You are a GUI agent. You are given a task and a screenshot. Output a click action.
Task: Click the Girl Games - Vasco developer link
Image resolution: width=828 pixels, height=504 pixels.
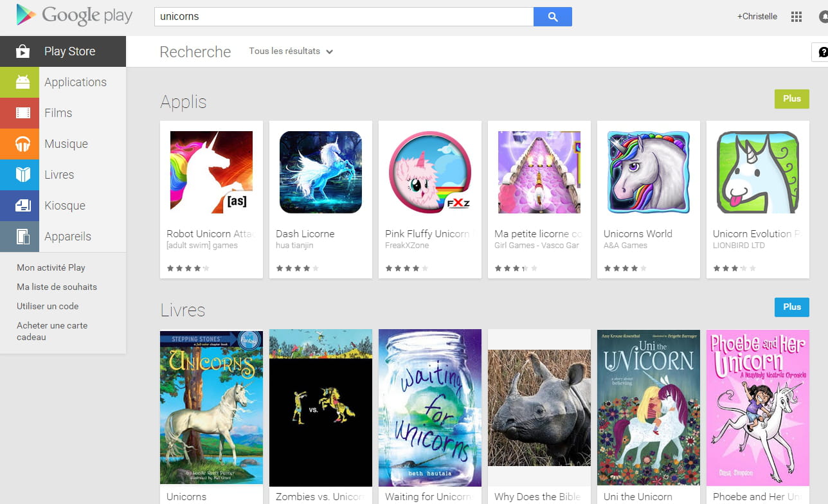point(537,246)
